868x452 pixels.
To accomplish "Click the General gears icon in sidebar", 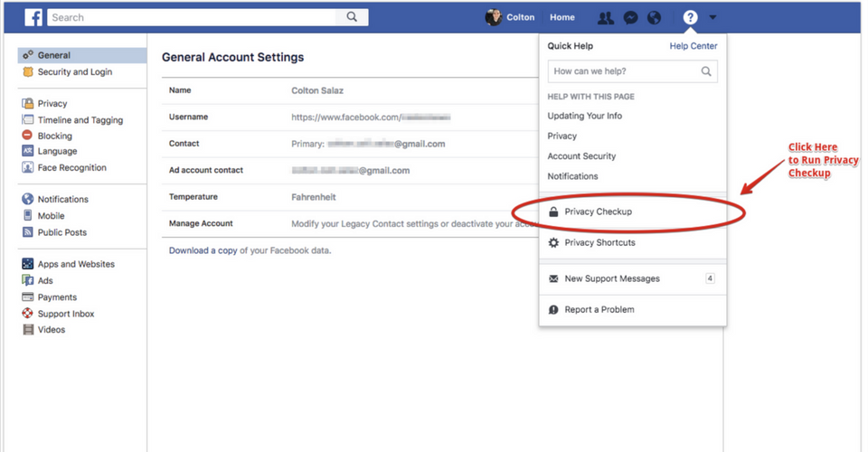I will (28, 55).
